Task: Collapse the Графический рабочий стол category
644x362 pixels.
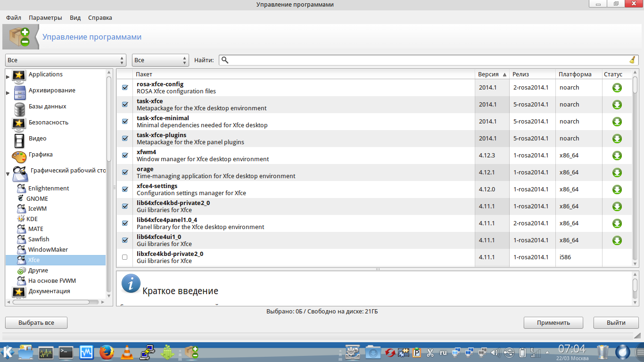Action: pos(8,175)
